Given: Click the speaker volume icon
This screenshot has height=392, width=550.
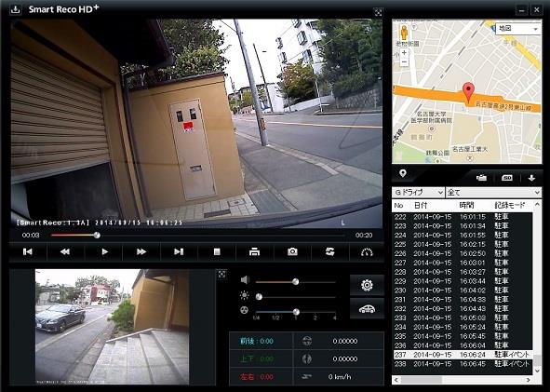Looking at the screenshot, I should (x=245, y=280).
